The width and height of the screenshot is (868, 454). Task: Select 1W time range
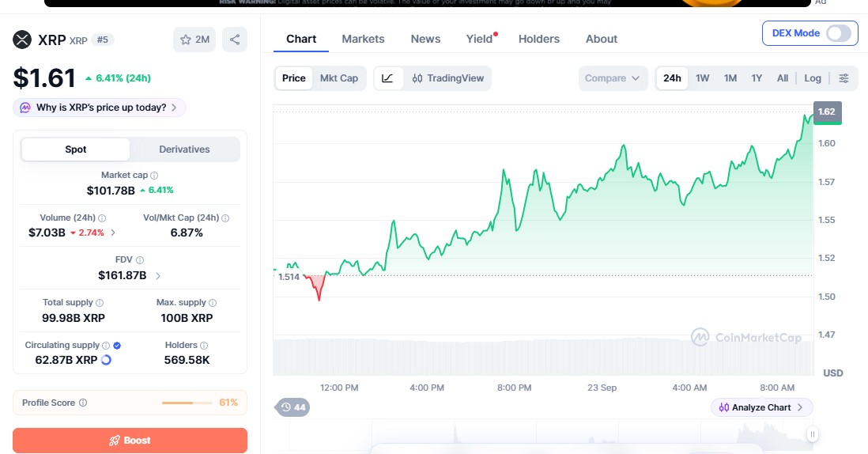(703, 78)
